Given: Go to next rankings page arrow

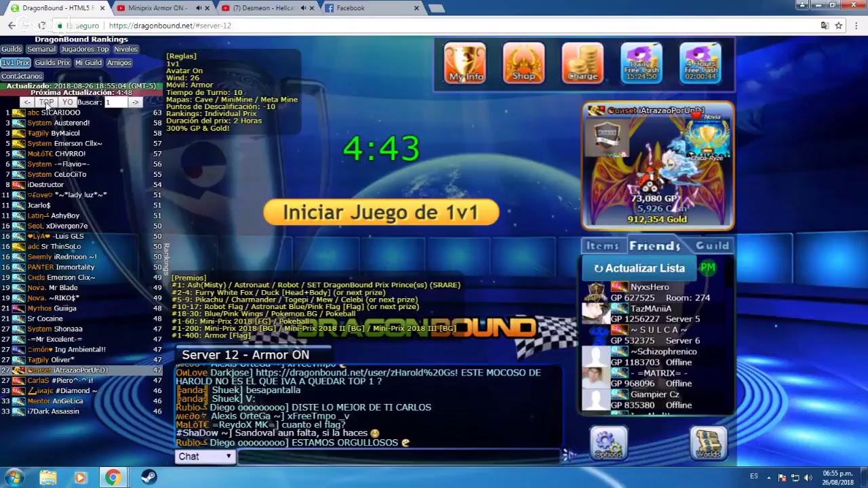Looking at the screenshot, I should point(135,102).
